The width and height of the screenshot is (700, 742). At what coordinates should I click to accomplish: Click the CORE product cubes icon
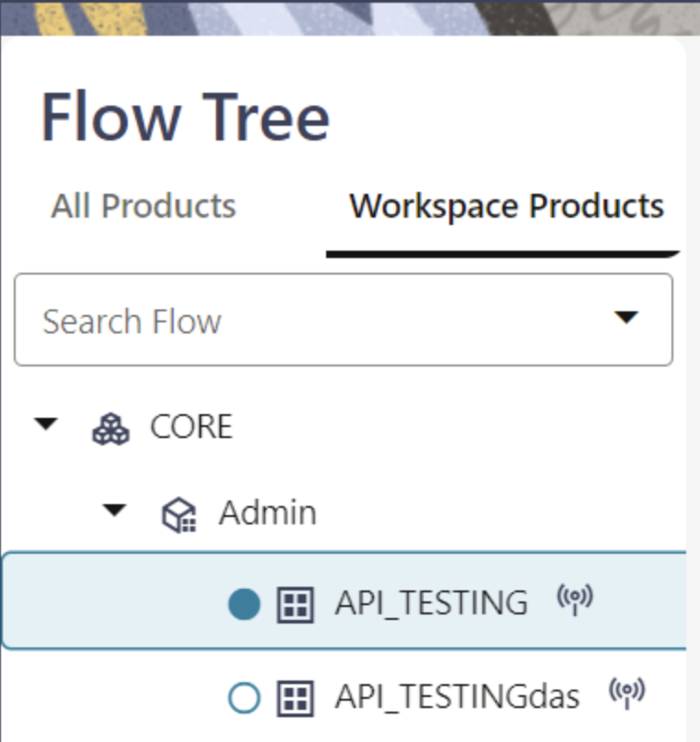click(111, 429)
